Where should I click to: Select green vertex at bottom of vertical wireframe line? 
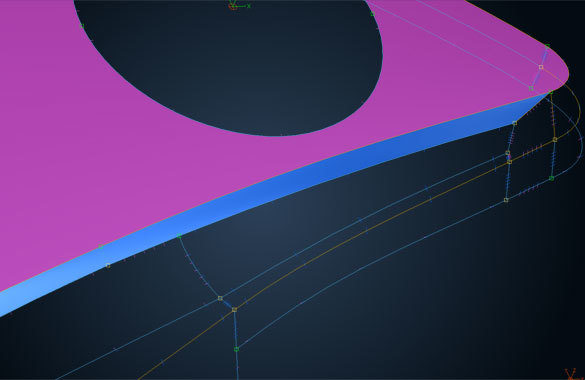(x=236, y=349)
